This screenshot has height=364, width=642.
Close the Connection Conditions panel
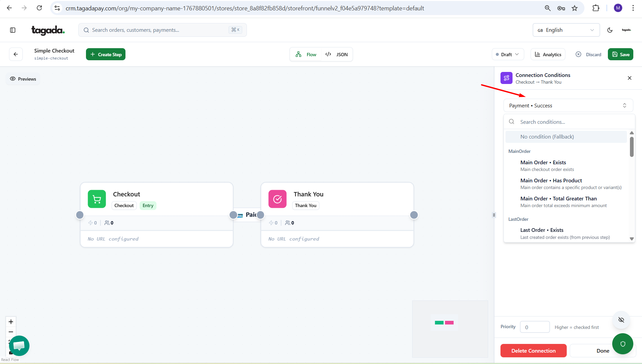[x=629, y=78]
